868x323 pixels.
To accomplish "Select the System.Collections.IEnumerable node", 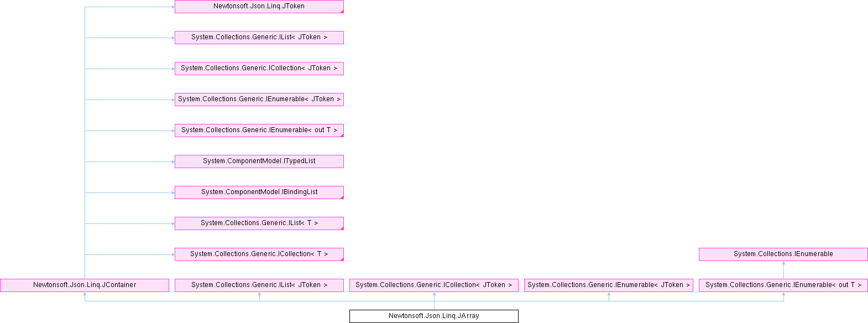I will [x=783, y=254].
